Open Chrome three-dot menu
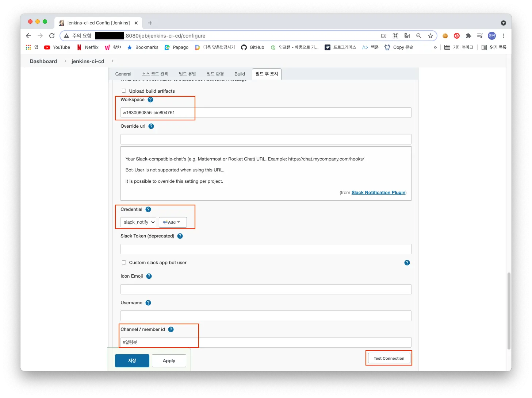Screen dimensions: 532x398 pos(504,36)
